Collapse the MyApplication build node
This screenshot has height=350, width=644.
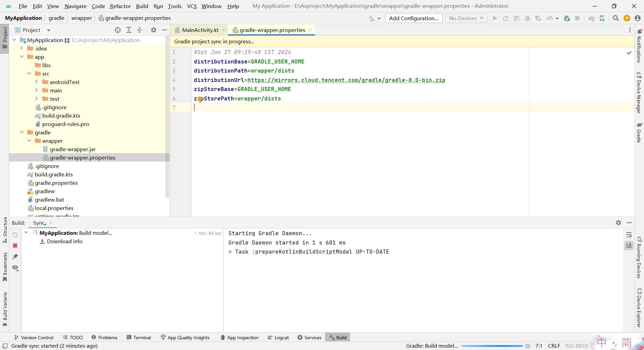click(26, 232)
